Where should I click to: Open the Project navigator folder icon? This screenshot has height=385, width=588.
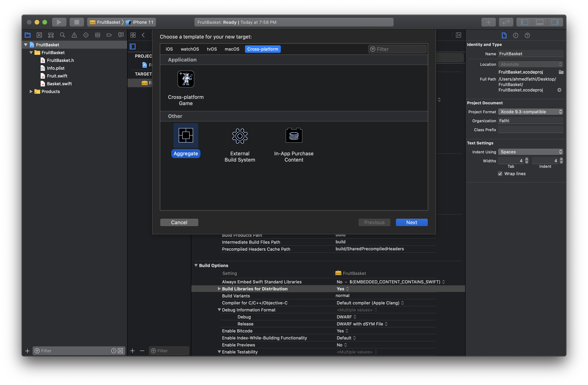28,35
